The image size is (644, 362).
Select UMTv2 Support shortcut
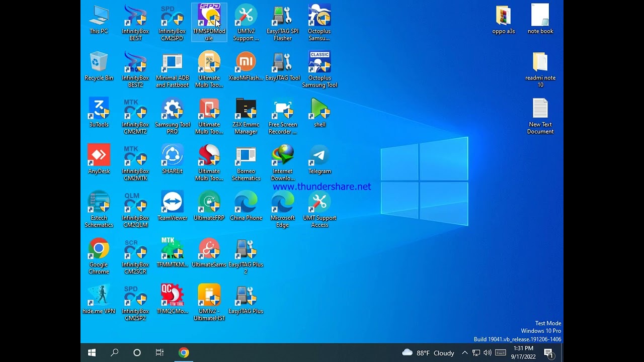246,23
